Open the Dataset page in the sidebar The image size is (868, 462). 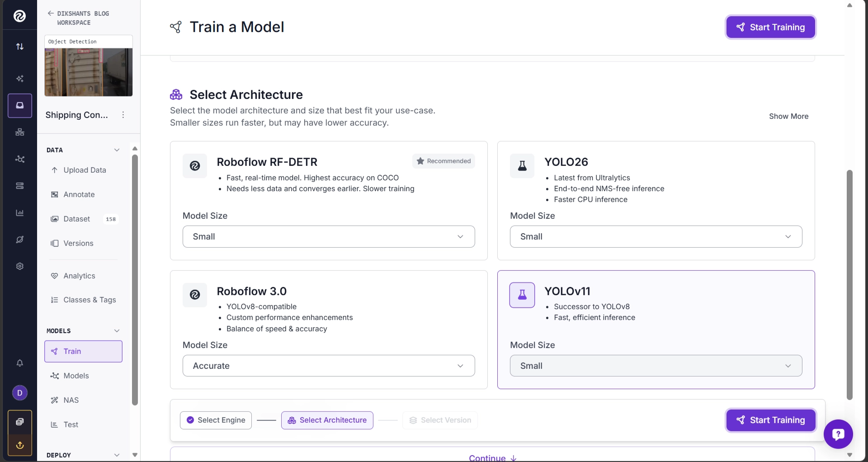(x=84, y=219)
